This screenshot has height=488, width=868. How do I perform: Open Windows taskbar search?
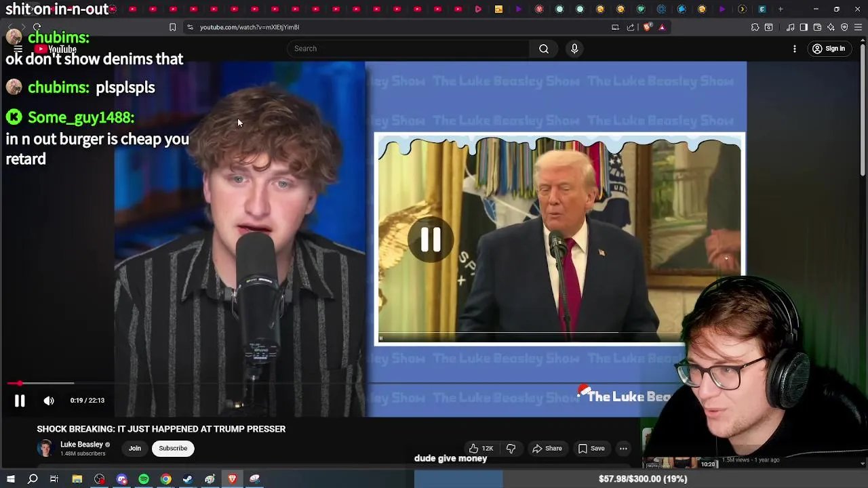click(x=33, y=479)
